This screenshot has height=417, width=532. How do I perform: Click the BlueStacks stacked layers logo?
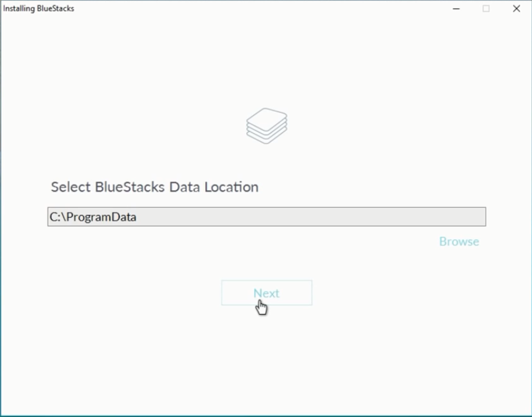point(267,126)
